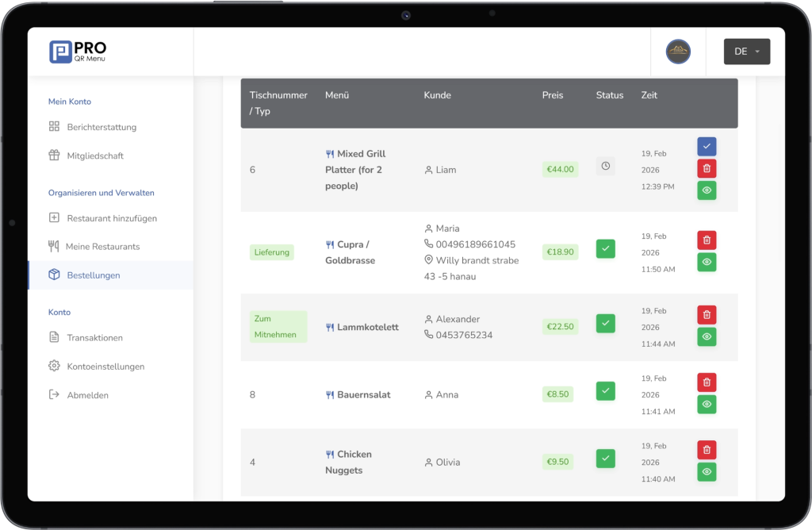Viewport: 812px width, 530px height.
Task: Click red trash icon for Maria's order
Action: pos(707,240)
